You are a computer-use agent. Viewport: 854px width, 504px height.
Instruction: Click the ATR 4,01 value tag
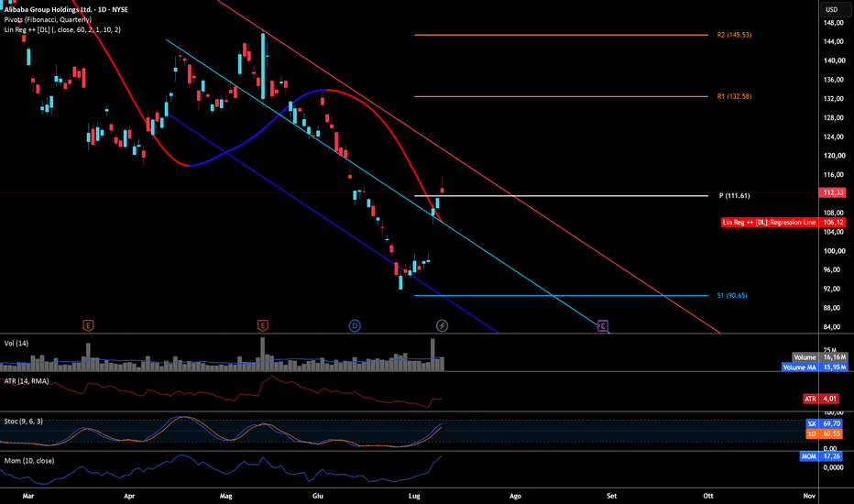(822, 399)
